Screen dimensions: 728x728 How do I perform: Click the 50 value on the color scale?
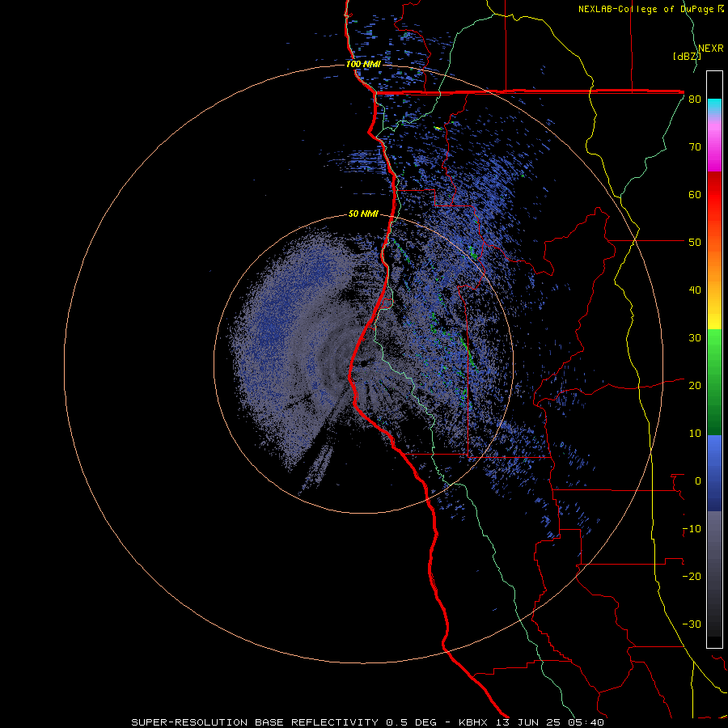tap(695, 243)
